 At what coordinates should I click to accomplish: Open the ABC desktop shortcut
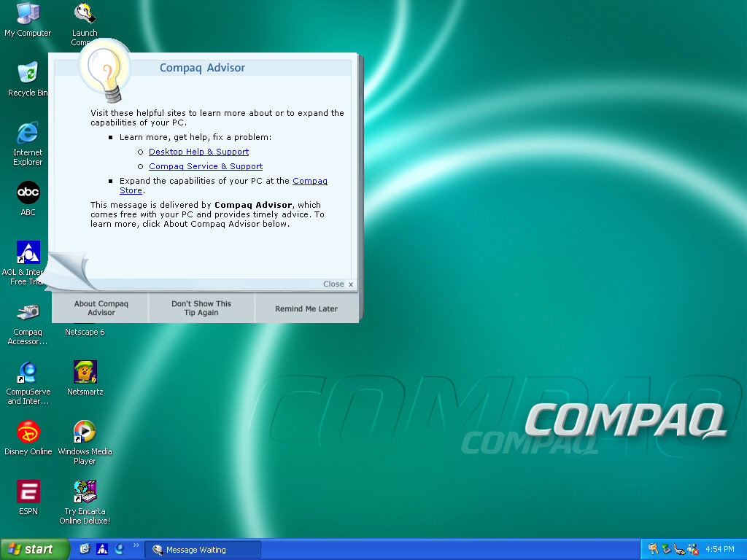(28, 193)
